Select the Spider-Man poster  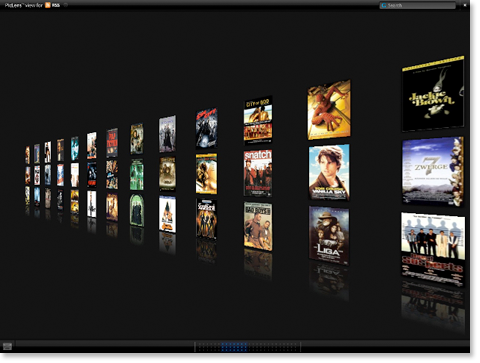(329, 110)
